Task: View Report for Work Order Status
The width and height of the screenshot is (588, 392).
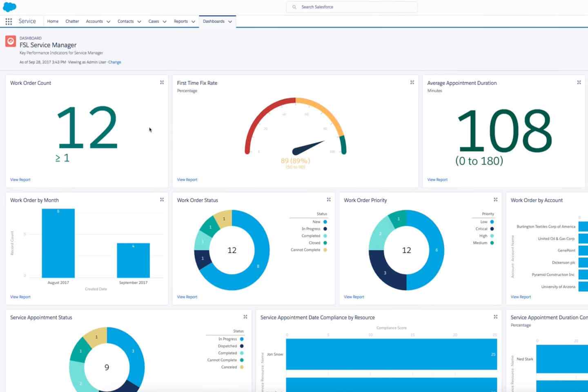Action: pyautogui.click(x=187, y=297)
